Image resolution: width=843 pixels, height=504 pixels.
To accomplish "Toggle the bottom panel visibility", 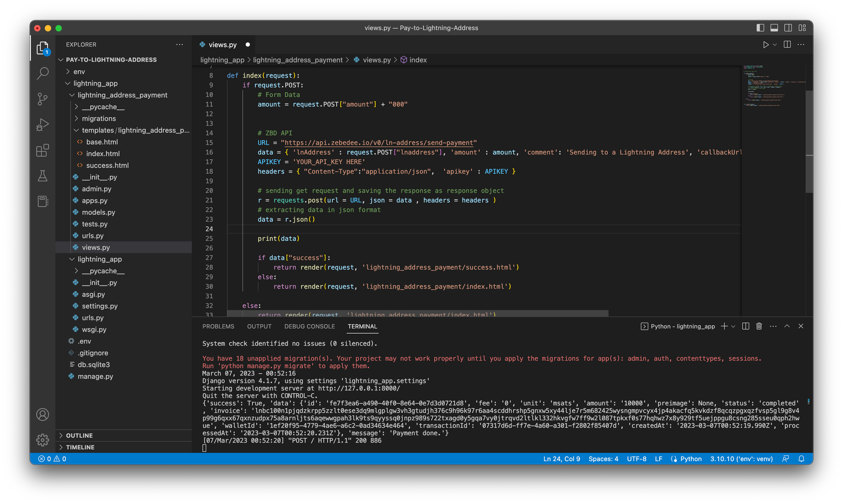I will [774, 28].
